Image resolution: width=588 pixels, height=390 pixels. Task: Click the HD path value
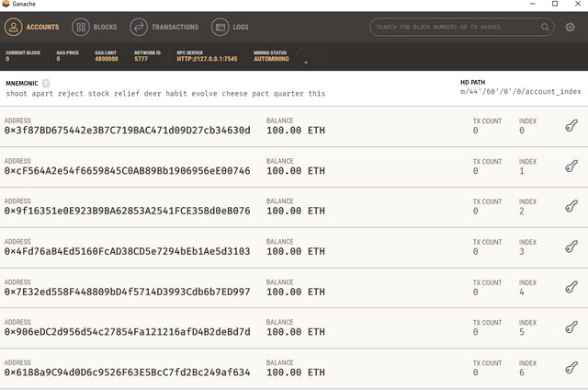pyautogui.click(x=521, y=92)
